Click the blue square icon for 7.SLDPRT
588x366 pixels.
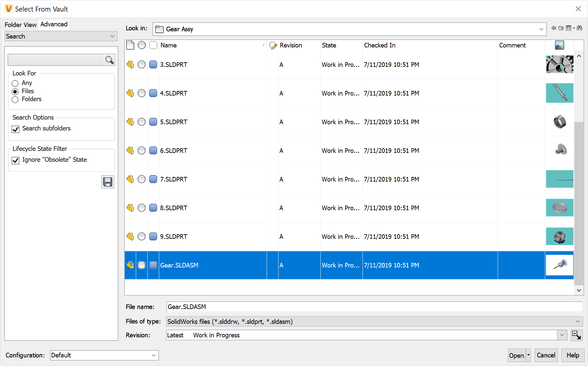153,179
